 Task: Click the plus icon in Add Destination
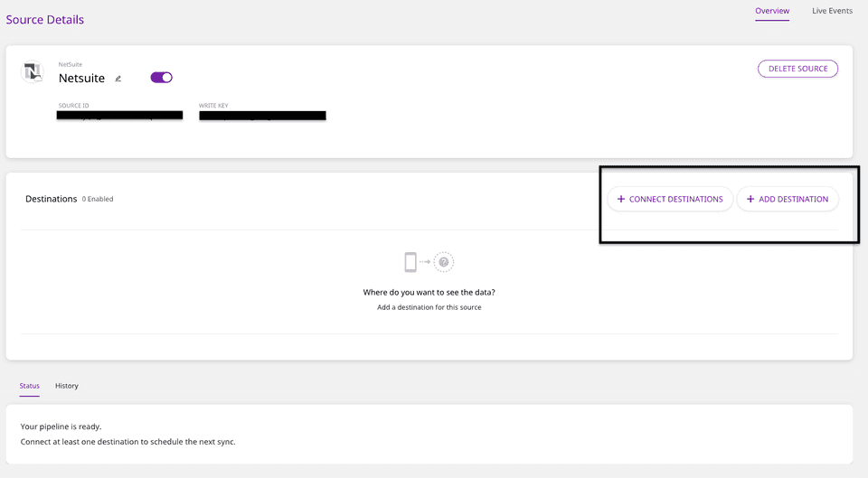pos(750,199)
